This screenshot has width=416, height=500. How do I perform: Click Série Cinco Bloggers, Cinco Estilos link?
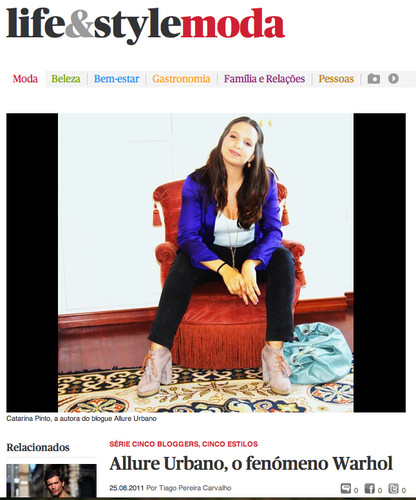pos(184,444)
